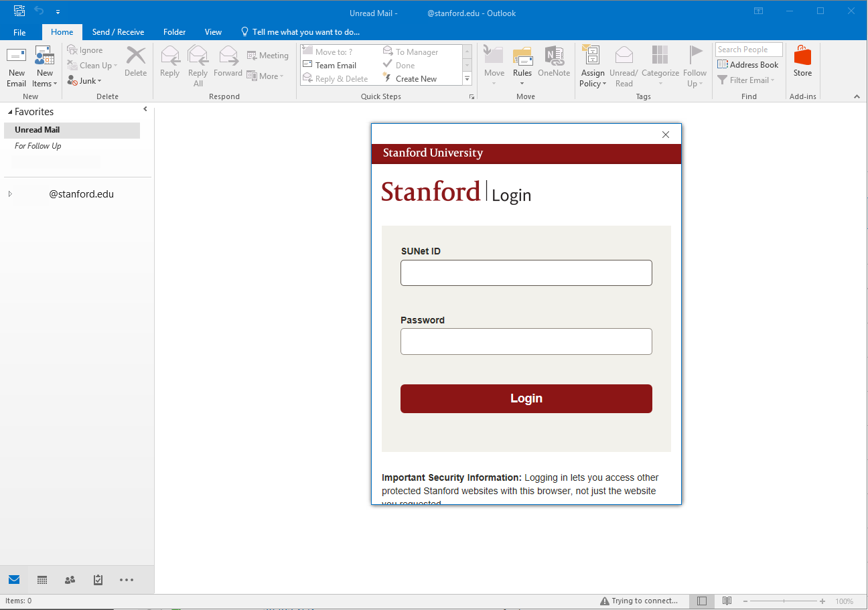Collapse the Favorites section
Image resolution: width=868 pixels, height=610 pixels.
click(x=10, y=112)
